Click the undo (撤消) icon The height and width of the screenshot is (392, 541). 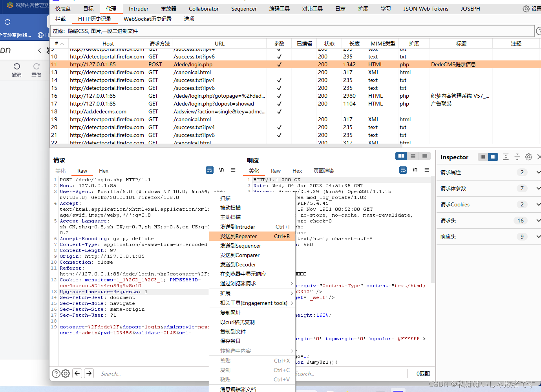pos(16,66)
